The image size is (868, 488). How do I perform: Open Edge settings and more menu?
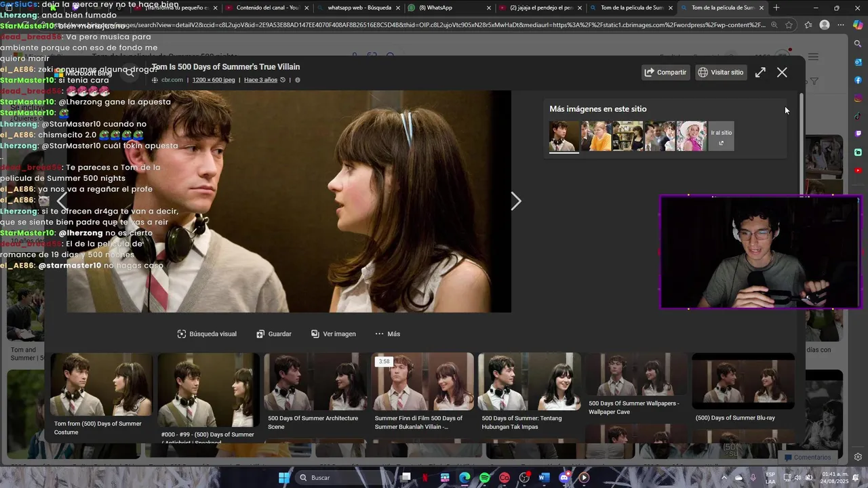[841, 25]
